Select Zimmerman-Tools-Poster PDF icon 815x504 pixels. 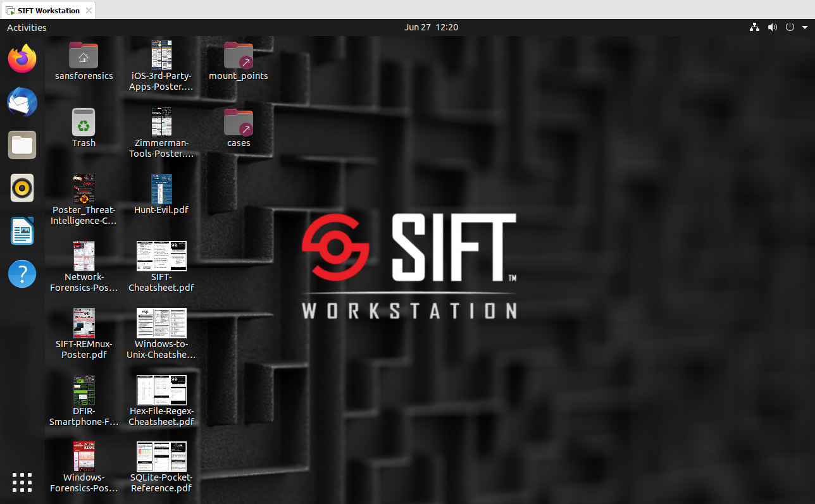161,121
